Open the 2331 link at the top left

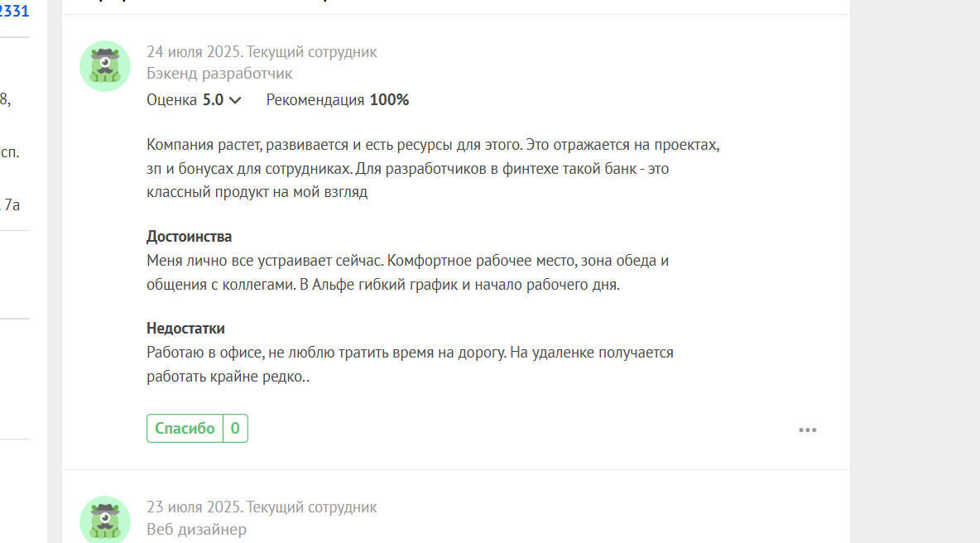(14, 11)
